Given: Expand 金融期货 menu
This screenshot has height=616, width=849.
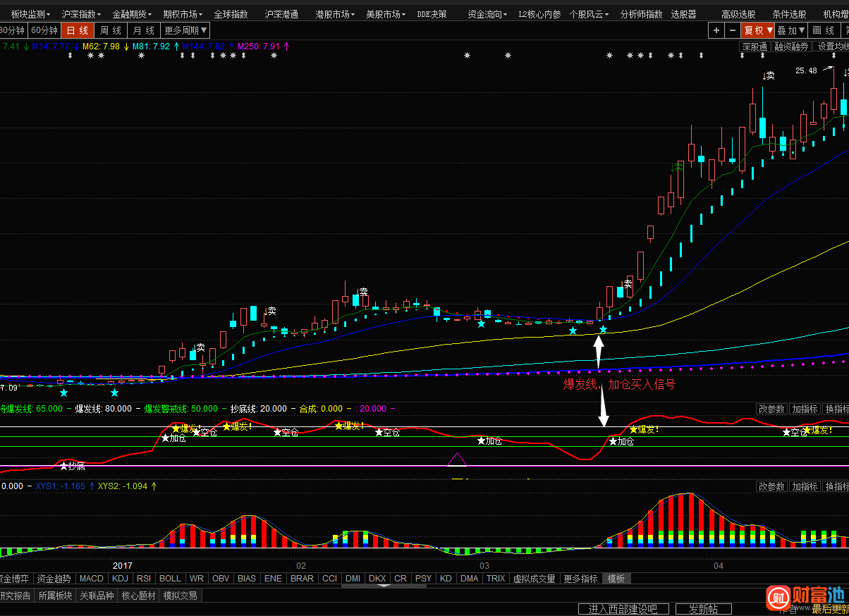Looking at the screenshot, I should (132, 14).
